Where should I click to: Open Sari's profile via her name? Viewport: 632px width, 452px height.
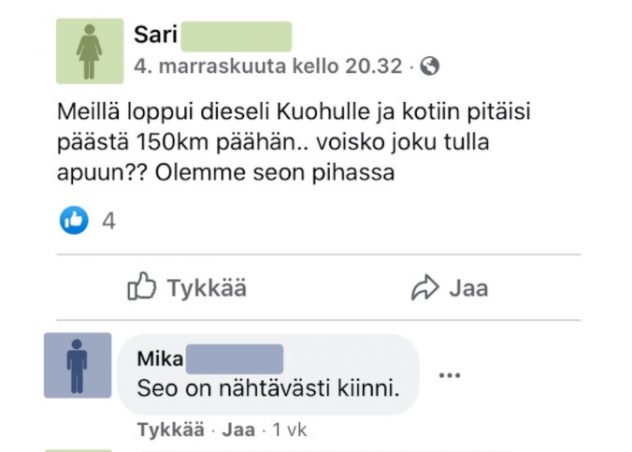point(155,36)
